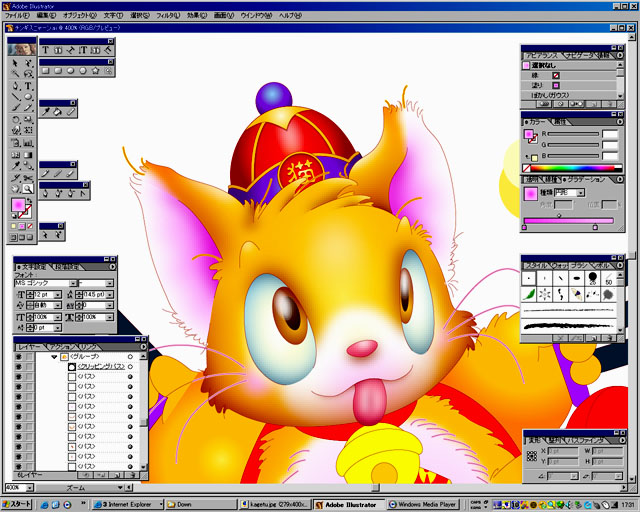Pick the Rounded Rectangle tool in shape palette

click(x=58, y=71)
